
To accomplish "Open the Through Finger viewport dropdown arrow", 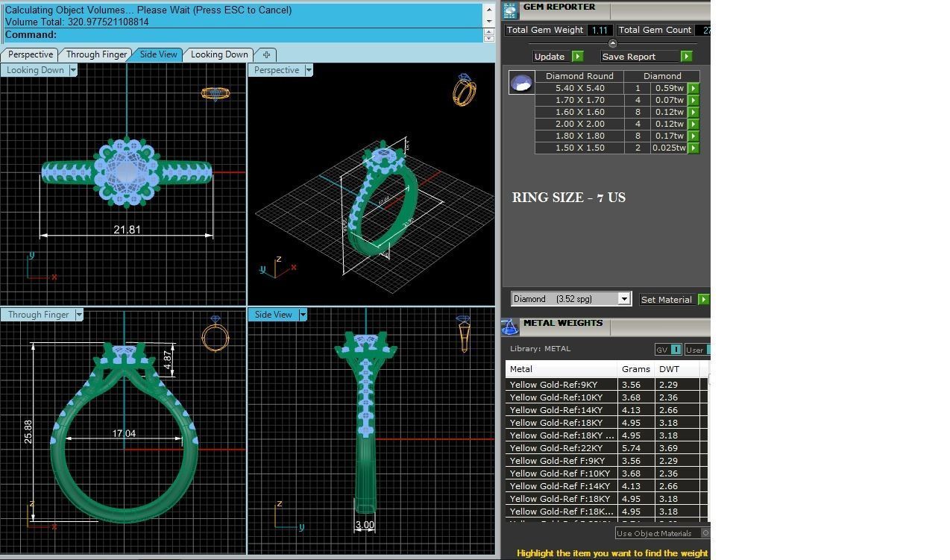I will tap(79, 315).
